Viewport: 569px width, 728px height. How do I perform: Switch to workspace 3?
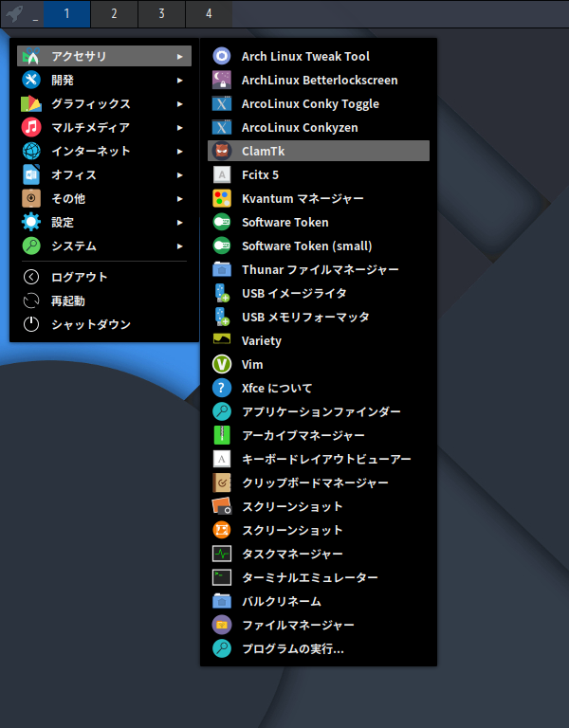161,14
